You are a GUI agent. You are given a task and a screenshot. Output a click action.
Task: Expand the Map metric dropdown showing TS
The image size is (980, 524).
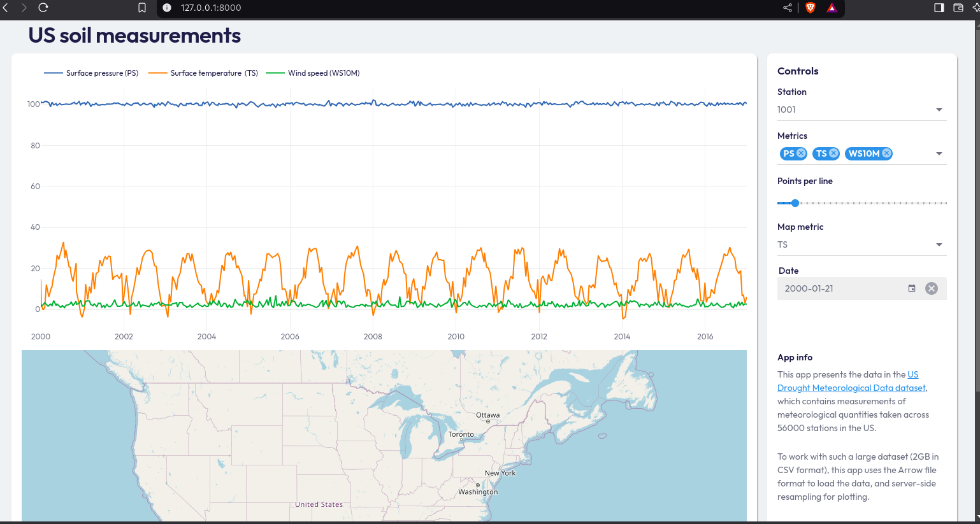pos(861,244)
